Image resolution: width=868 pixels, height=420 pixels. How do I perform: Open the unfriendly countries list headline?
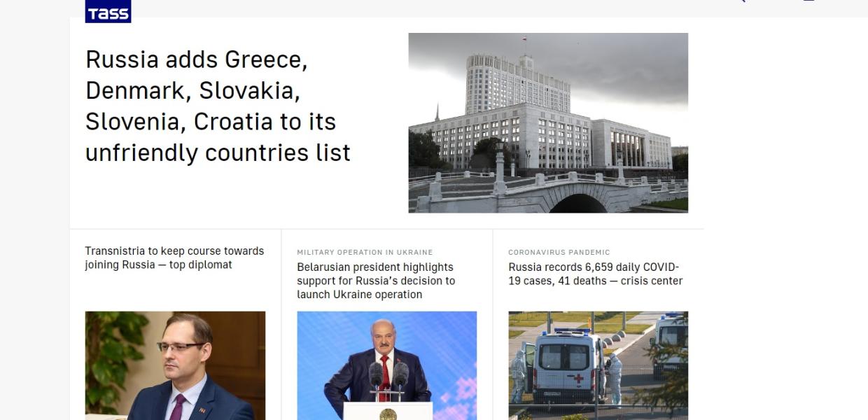(218, 106)
